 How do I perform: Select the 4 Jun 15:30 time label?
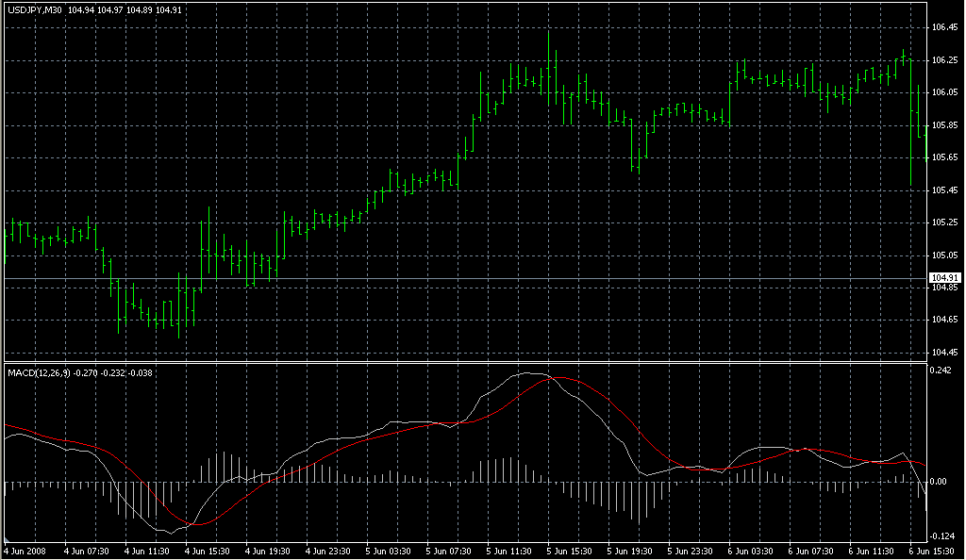(207, 551)
